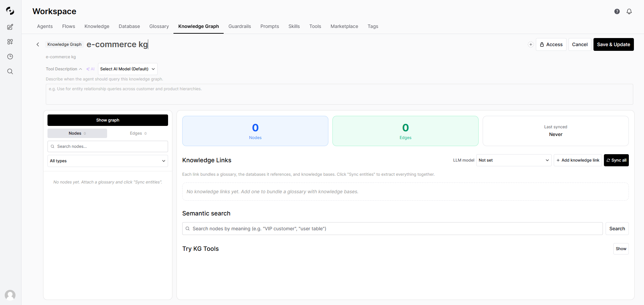
Task: Select the Knowledge Graph tab
Action: [199, 26]
